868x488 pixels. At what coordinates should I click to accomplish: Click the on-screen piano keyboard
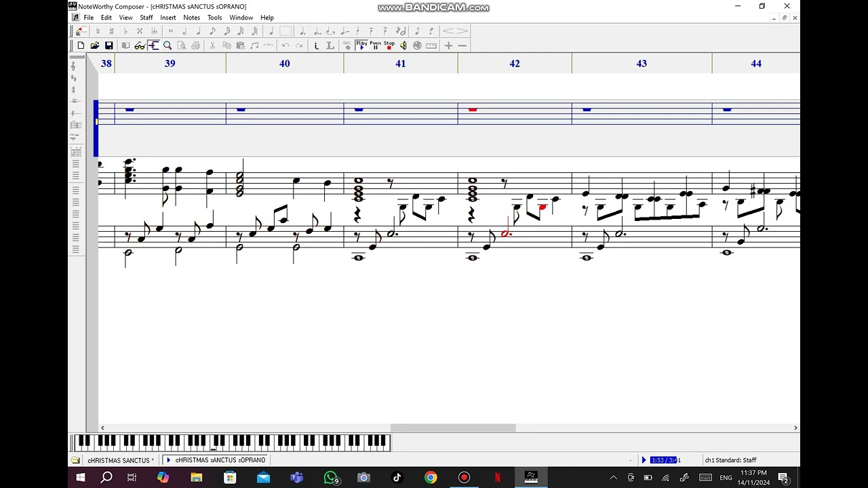231,443
